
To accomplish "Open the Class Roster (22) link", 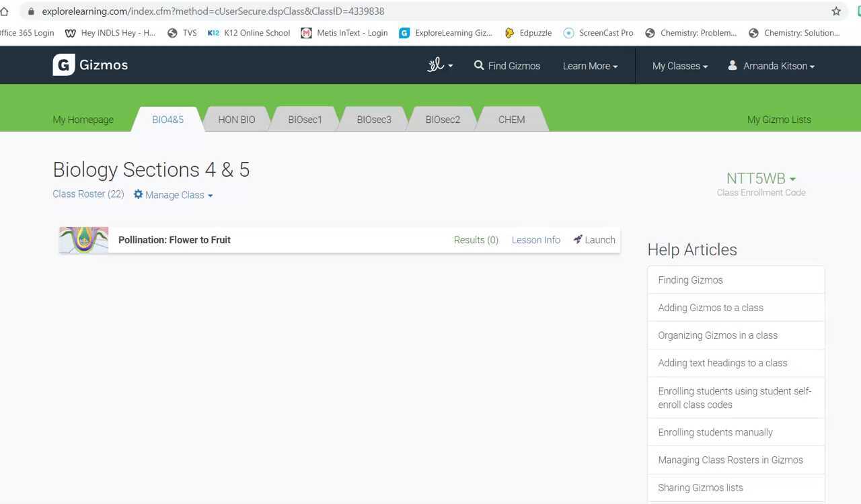I will [89, 194].
